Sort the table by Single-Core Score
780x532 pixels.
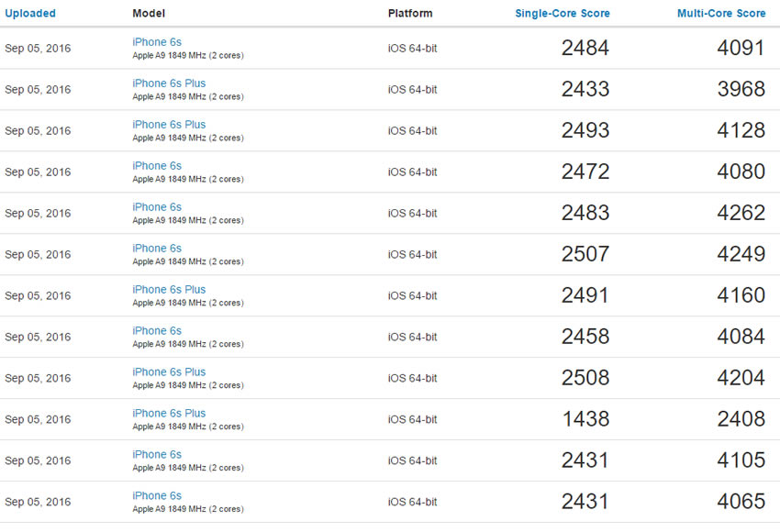[x=562, y=13]
